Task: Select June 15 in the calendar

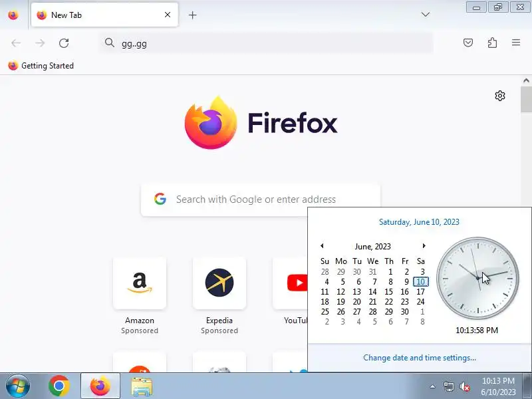Action: [x=388, y=292]
